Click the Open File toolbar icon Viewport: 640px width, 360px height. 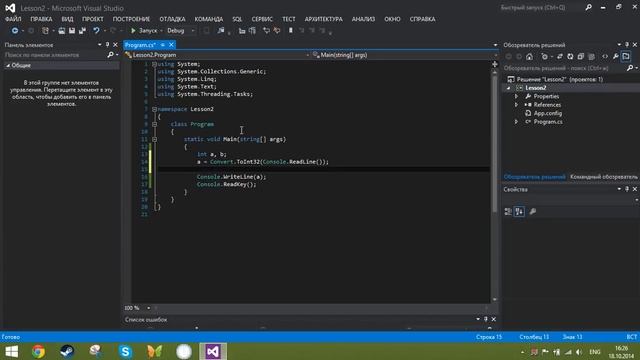(62, 31)
